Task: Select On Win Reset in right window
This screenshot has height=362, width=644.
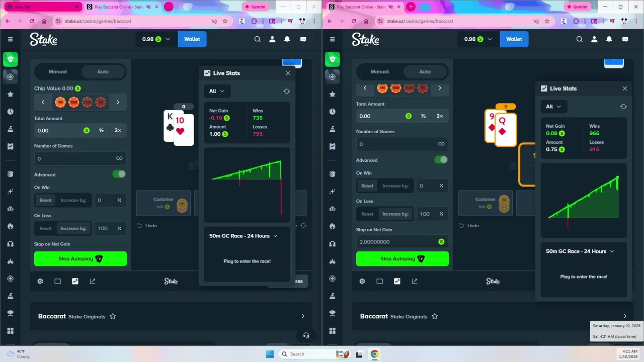Action: [367, 186]
